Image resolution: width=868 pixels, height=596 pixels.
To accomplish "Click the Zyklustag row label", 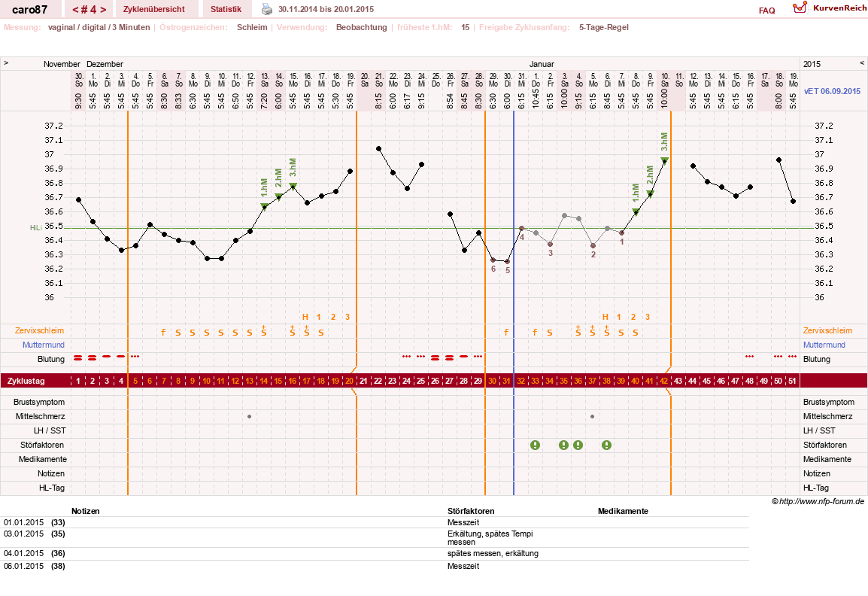I will 26,381.
